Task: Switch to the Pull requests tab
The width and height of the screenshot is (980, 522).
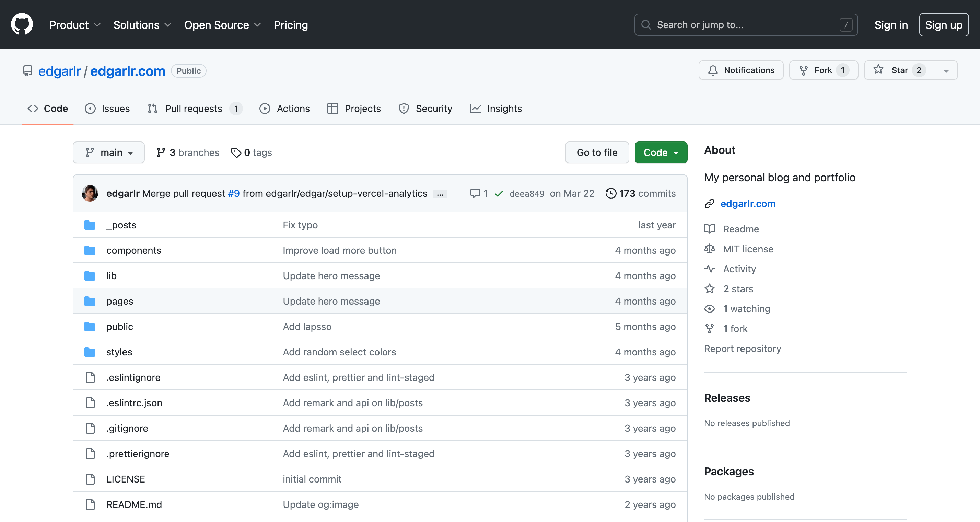Action: (193, 109)
